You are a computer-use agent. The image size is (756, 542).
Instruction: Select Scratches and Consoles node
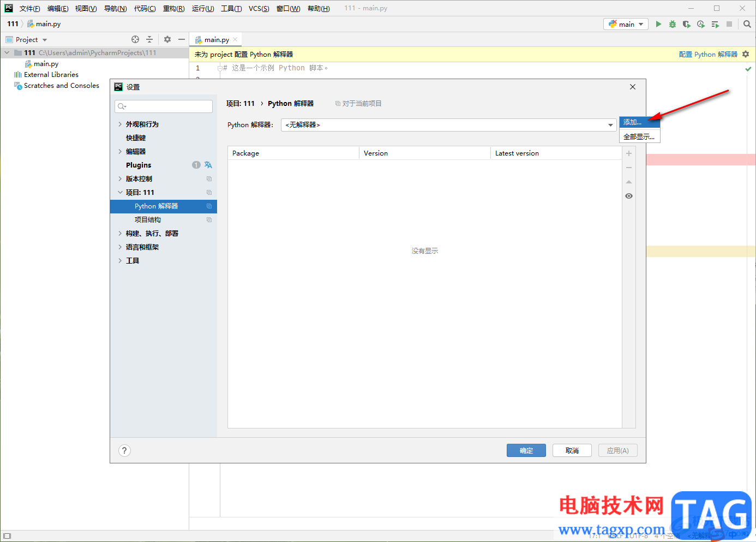click(x=61, y=86)
